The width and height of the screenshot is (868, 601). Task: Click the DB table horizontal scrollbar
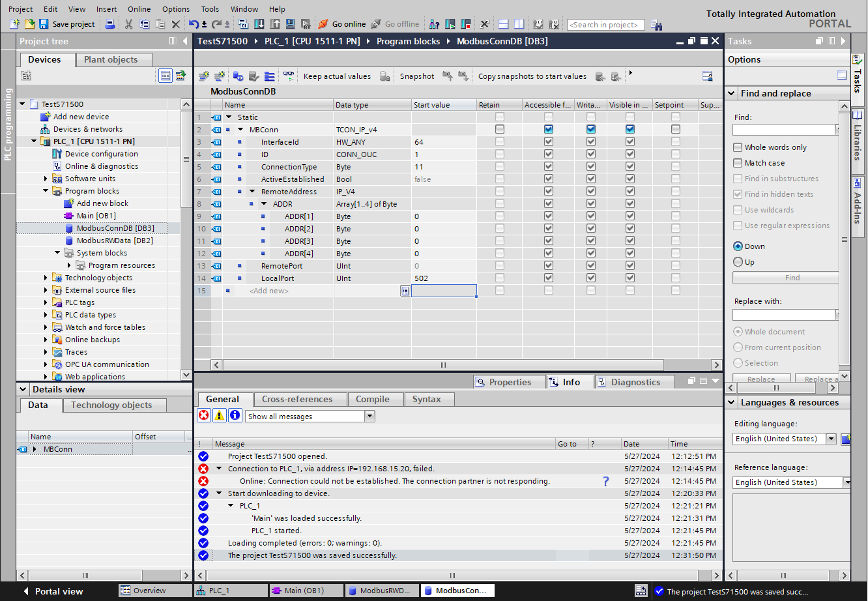[443, 365]
